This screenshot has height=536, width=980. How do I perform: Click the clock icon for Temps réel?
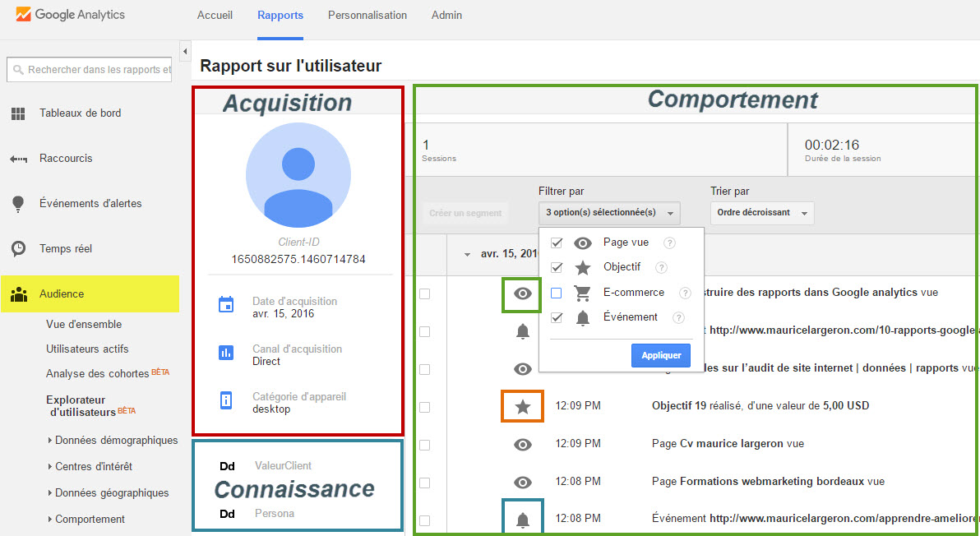[x=19, y=248]
